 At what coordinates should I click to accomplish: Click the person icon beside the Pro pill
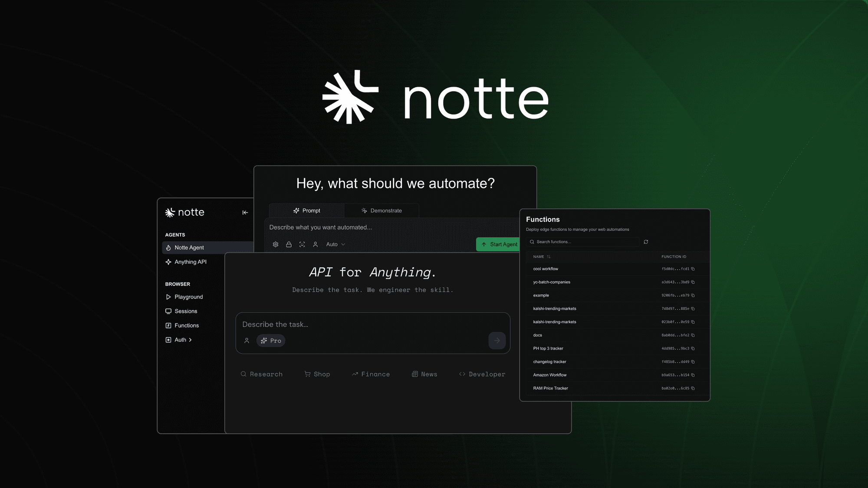click(x=247, y=341)
